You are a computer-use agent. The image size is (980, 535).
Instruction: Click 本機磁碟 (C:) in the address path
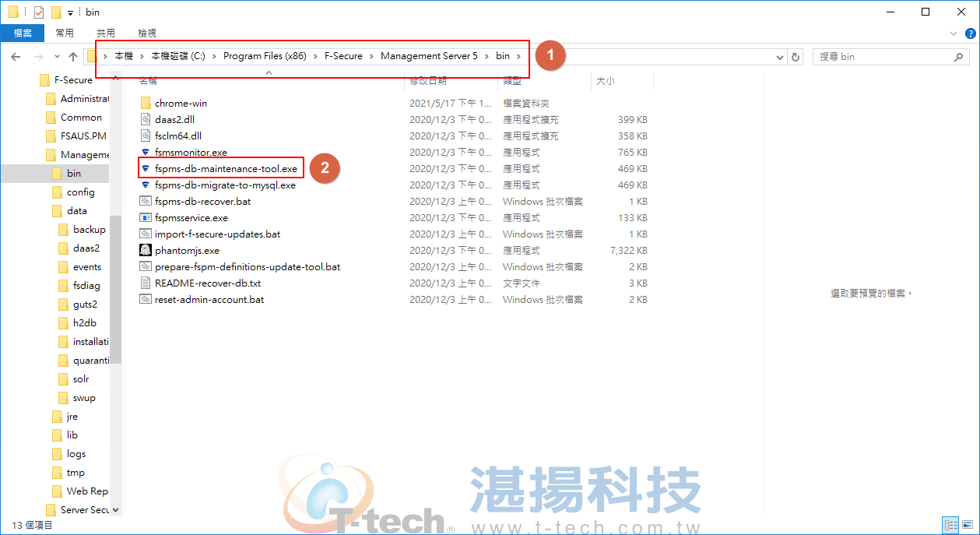point(178,56)
